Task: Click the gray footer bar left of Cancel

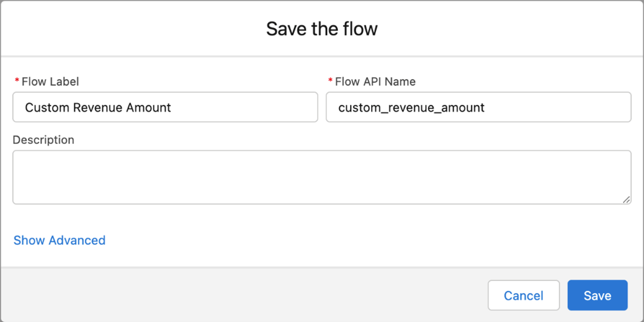Action: coord(234,295)
